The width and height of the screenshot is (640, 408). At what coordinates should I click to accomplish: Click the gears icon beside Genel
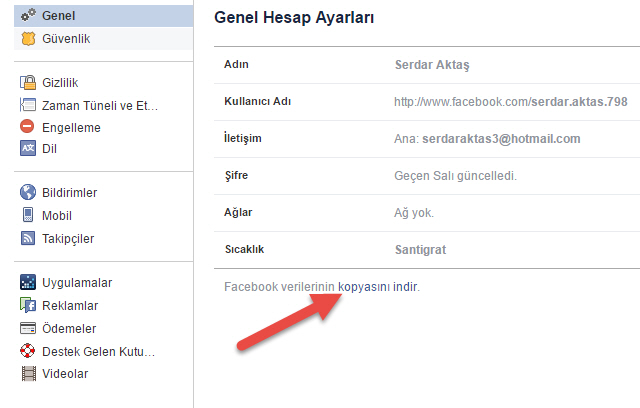(28, 16)
